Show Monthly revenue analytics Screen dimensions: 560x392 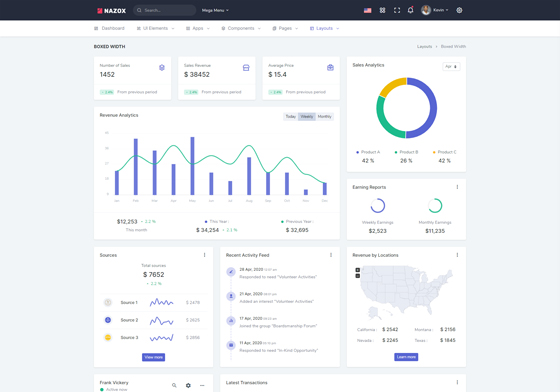click(325, 116)
